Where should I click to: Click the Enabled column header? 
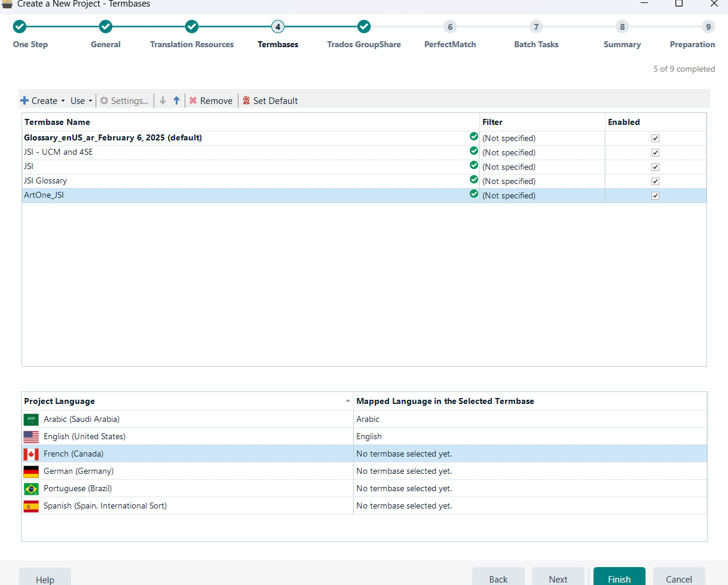pyautogui.click(x=656, y=122)
